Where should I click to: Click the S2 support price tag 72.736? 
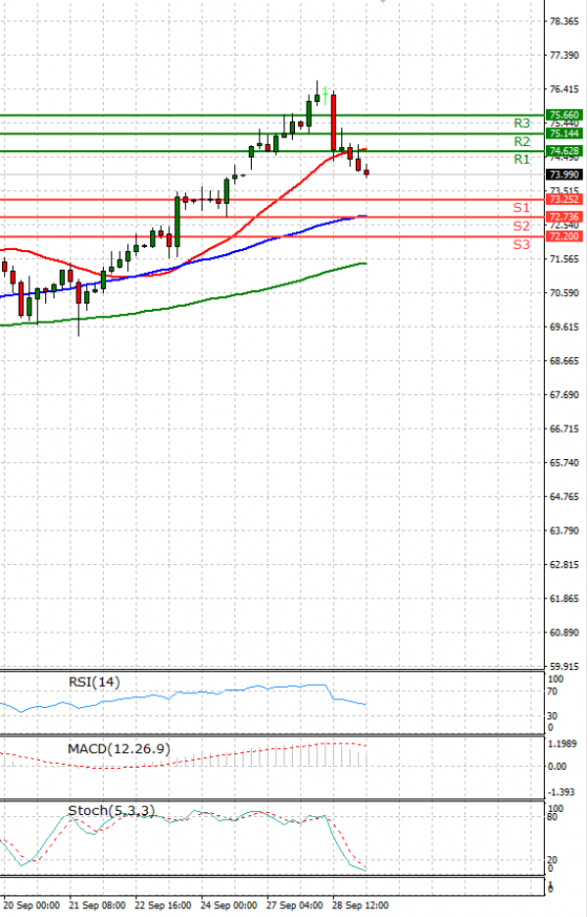(x=564, y=217)
